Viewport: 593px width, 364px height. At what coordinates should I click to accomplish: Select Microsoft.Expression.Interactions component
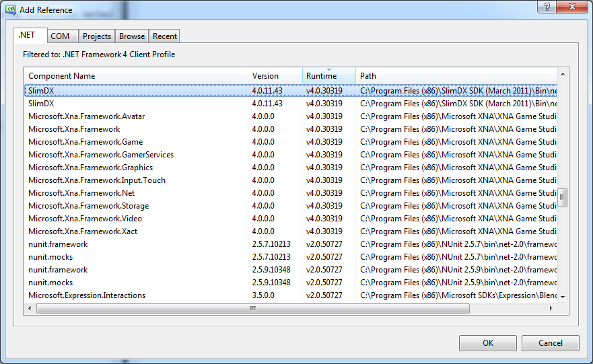291,295
